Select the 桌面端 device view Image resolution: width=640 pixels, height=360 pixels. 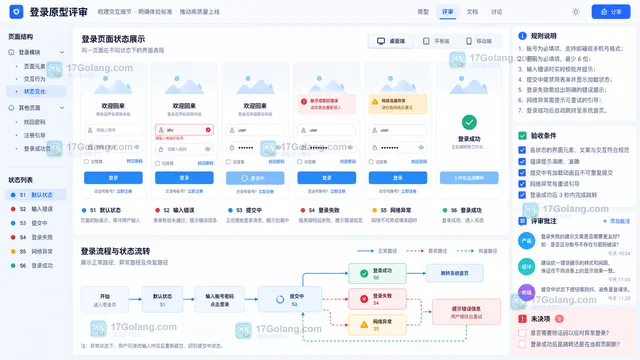(391, 41)
